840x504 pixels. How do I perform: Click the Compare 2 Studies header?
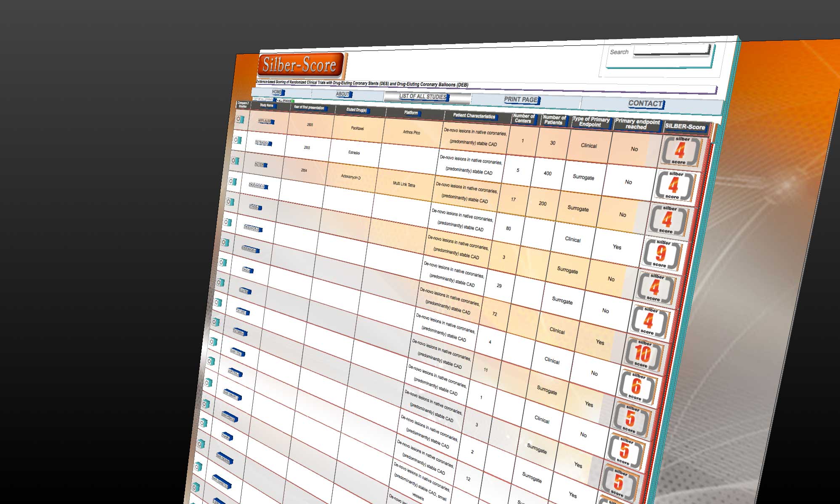243,105
